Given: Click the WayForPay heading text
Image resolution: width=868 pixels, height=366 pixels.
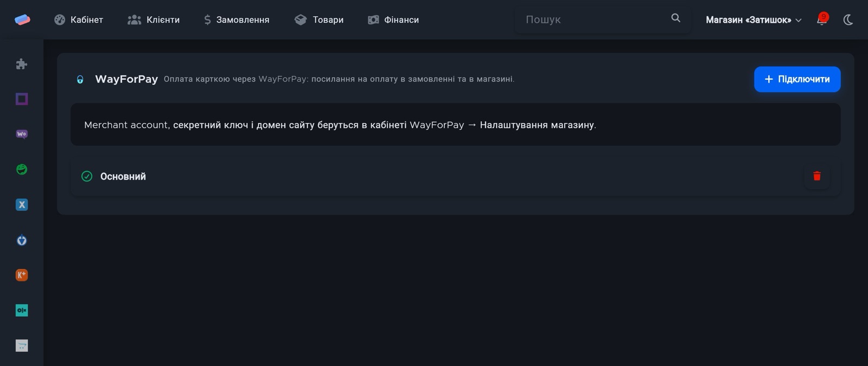Looking at the screenshot, I should point(126,79).
